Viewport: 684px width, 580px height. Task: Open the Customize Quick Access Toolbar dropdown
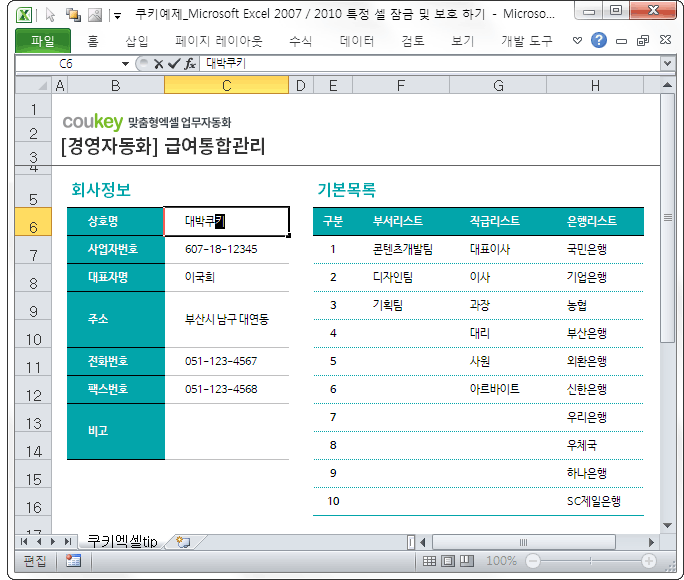coord(117,16)
